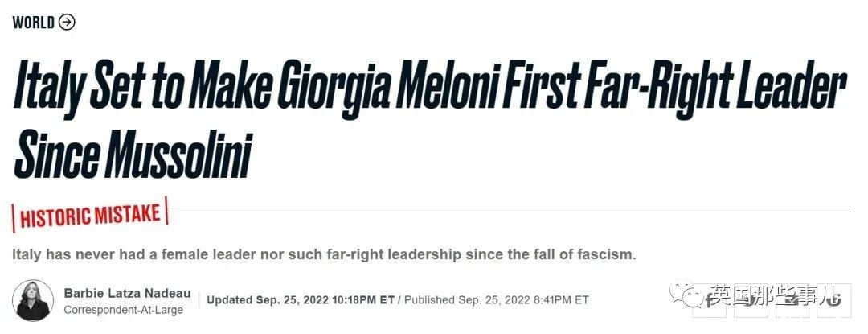The width and height of the screenshot is (868, 334).
Task: Click the Updated Sep. 25, 2022 timestamp
Action: (x=301, y=300)
